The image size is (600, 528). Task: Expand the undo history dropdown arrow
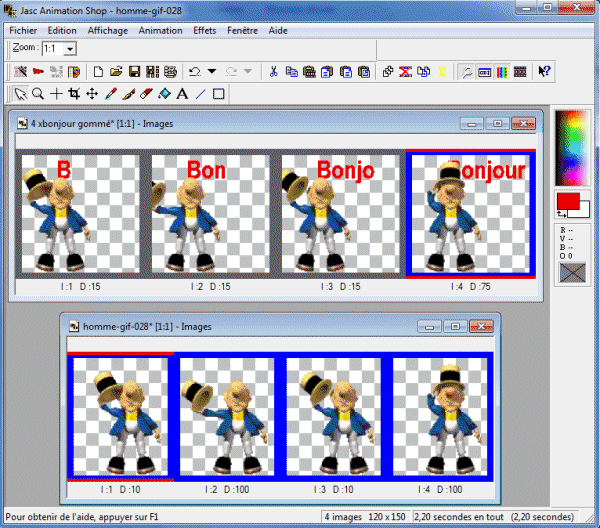212,71
